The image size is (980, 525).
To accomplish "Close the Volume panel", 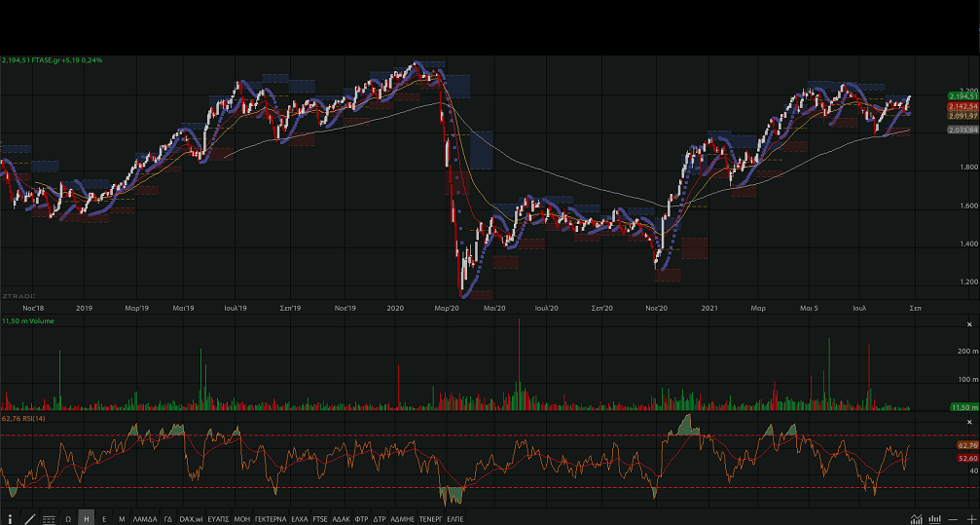I will coord(968,324).
